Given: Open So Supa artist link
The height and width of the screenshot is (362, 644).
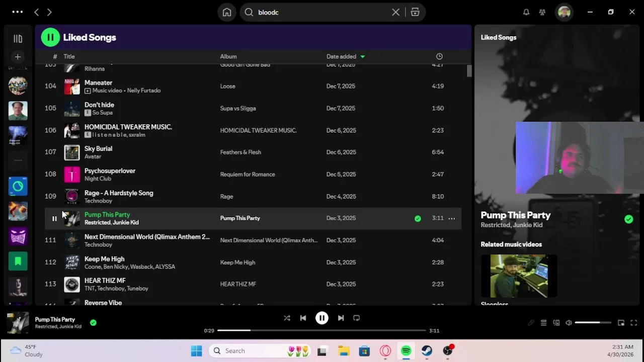Looking at the screenshot, I should pyautogui.click(x=102, y=113).
